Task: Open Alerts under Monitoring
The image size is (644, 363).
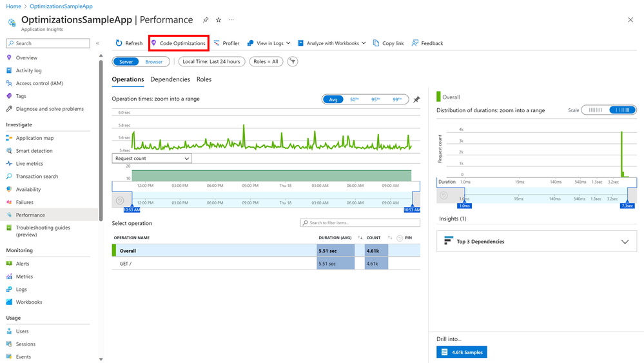Action: coord(22,264)
